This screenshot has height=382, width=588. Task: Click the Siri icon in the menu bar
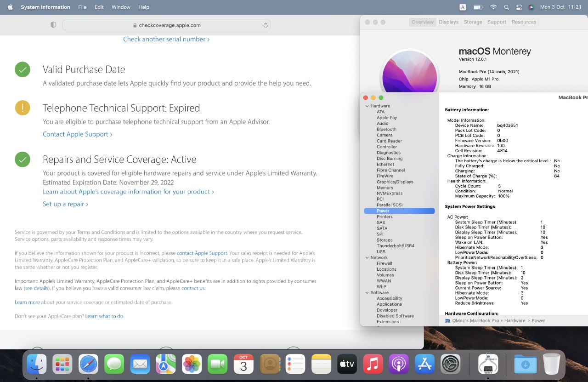531,7
